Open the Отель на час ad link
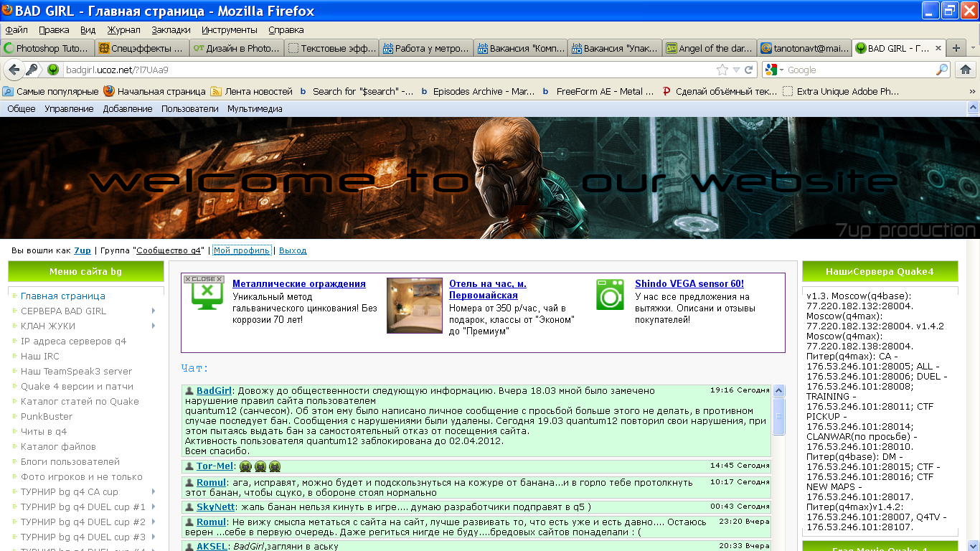Image resolution: width=980 pixels, height=551 pixels. click(488, 290)
